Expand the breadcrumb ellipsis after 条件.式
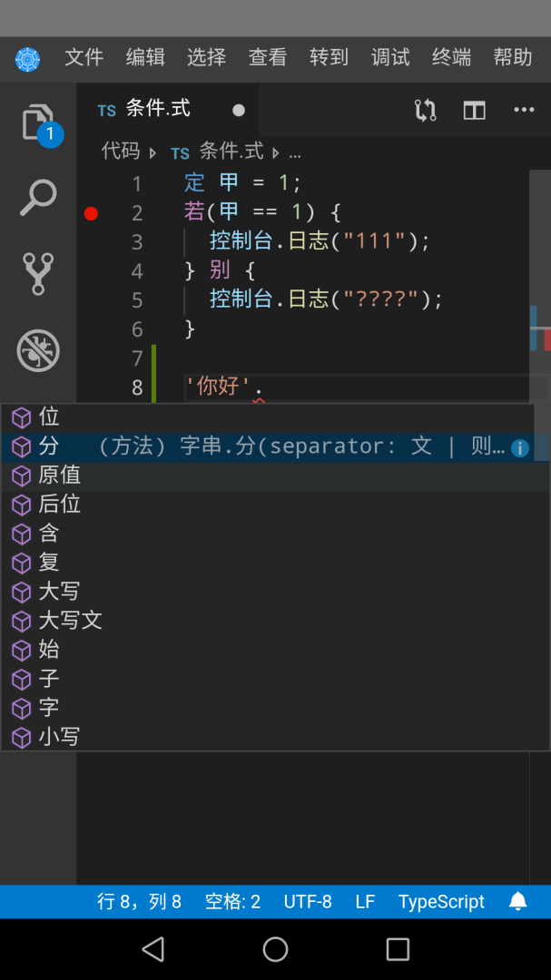This screenshot has width=551, height=980. [x=295, y=152]
